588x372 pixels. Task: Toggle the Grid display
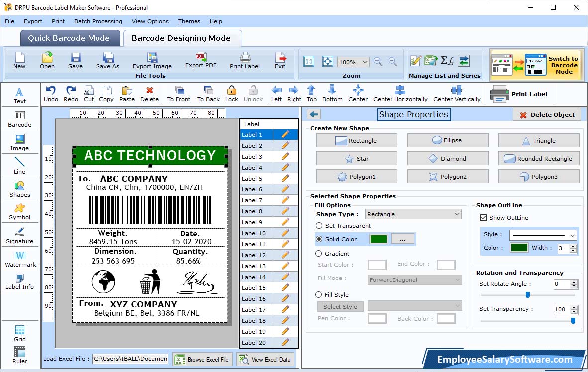(x=20, y=333)
